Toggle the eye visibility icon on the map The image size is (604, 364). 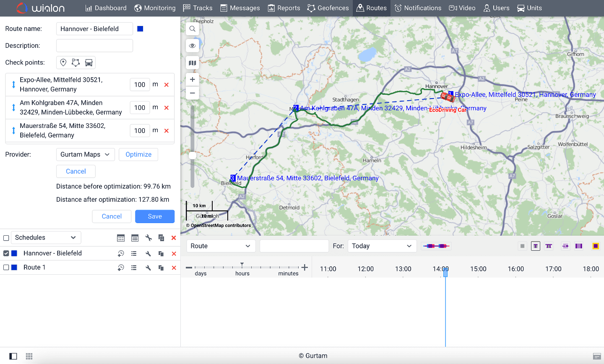192,46
